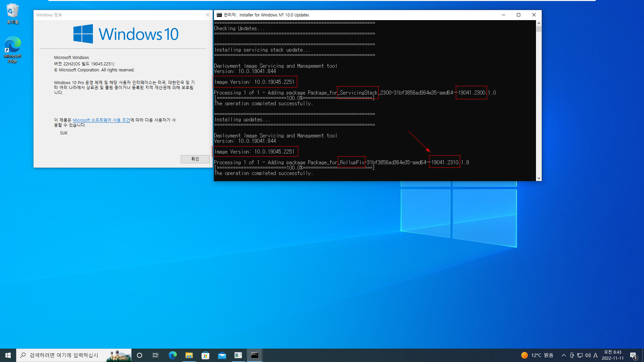
Task: Close the Installer console window
Action: pyautogui.click(x=534, y=15)
